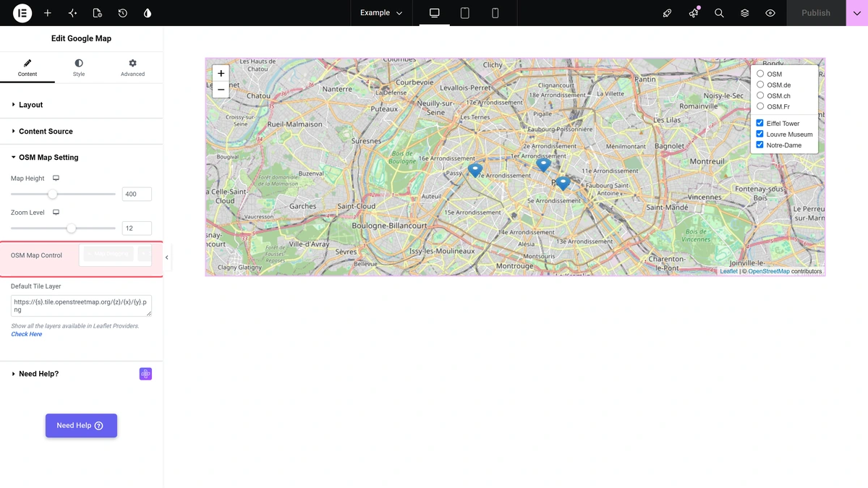Switch to desktop responsive view
This screenshot has width=868, height=488.
pos(434,13)
